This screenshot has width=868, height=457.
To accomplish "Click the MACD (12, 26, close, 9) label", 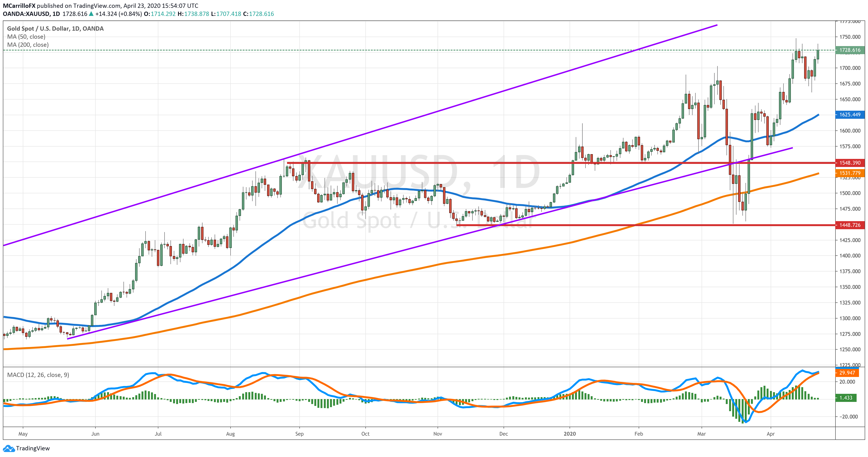I will pyautogui.click(x=38, y=375).
